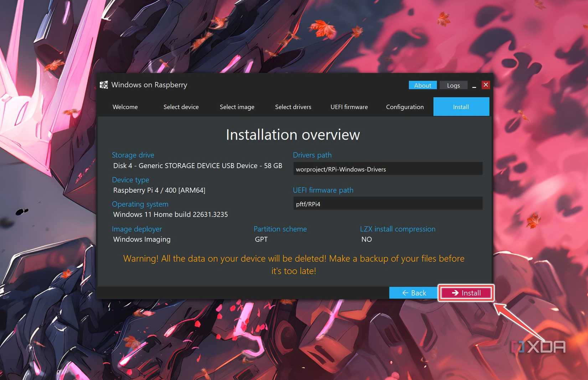Screen dimensions: 588x380
Task: Click the Windows on Raspberry app icon
Action: [104, 85]
